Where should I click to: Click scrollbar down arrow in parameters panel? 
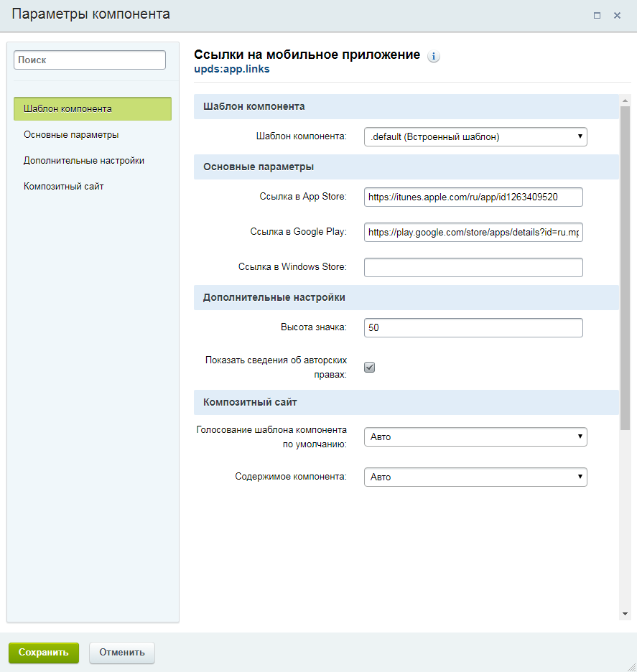coord(625,614)
